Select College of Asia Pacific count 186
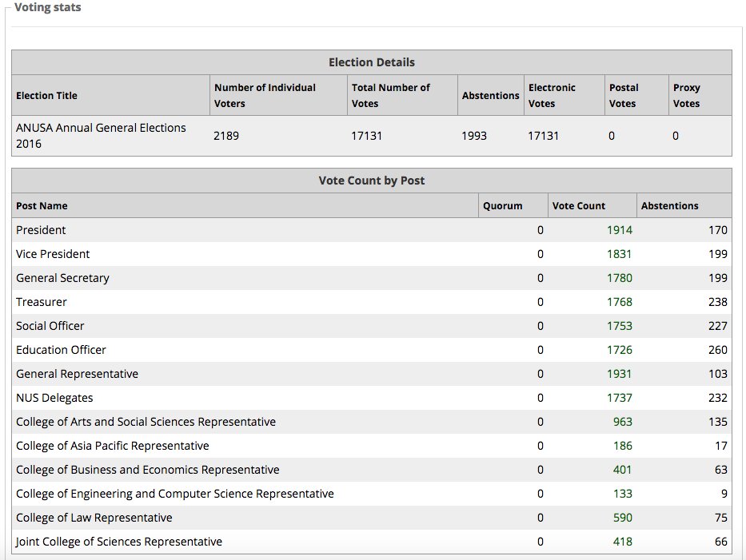 tap(622, 446)
